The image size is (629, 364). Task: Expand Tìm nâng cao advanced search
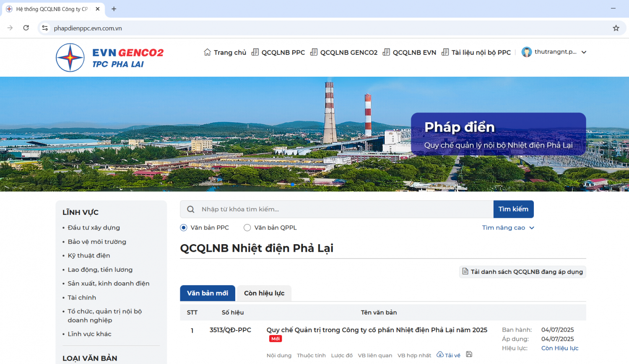pyautogui.click(x=508, y=227)
